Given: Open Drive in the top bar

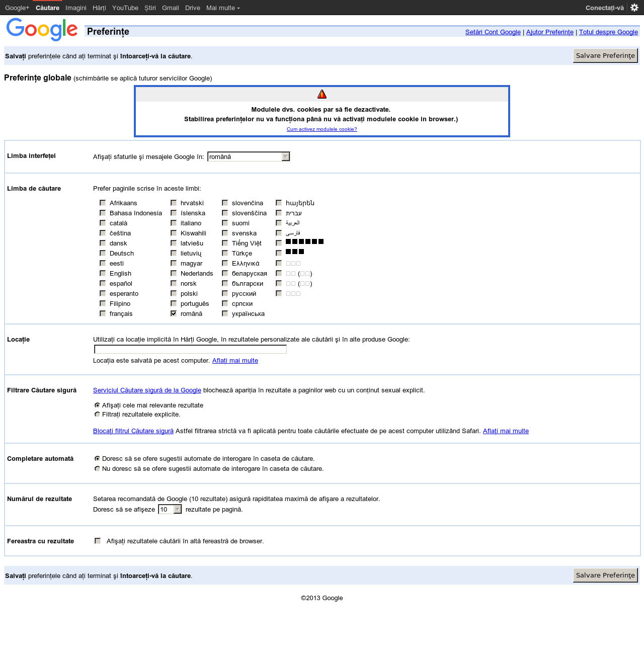Looking at the screenshot, I should coord(193,8).
